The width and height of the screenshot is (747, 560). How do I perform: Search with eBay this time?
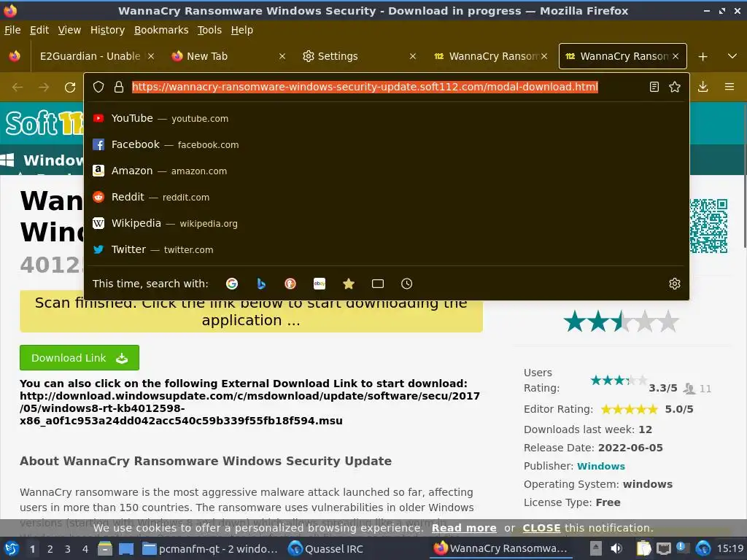click(x=320, y=284)
